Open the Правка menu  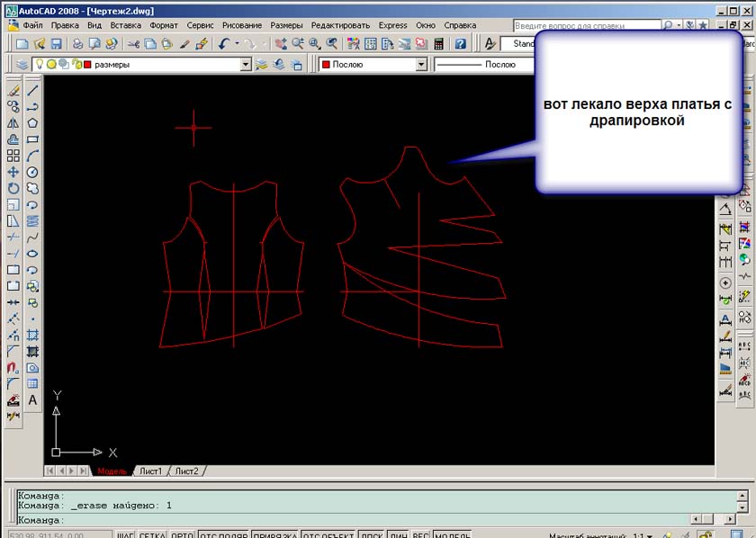[65, 25]
